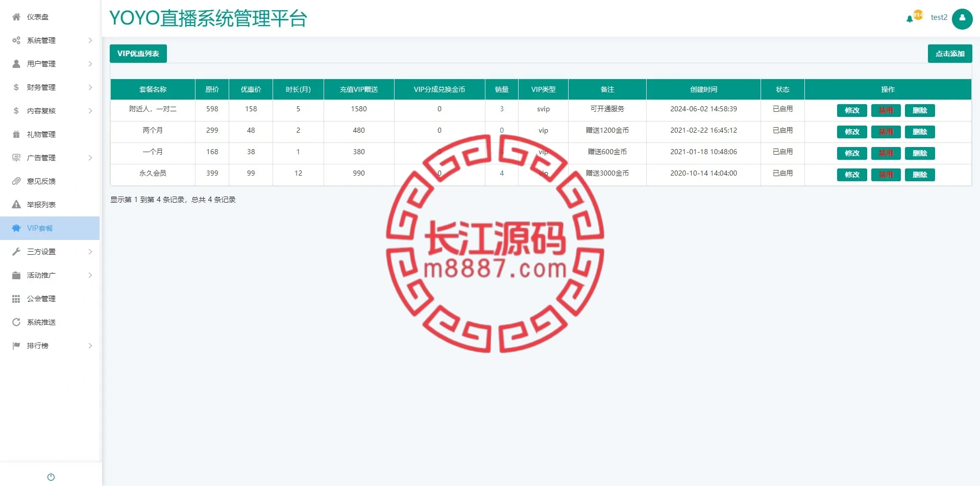
Task: Click the remark 赠送1200金币
Action: [x=607, y=130]
